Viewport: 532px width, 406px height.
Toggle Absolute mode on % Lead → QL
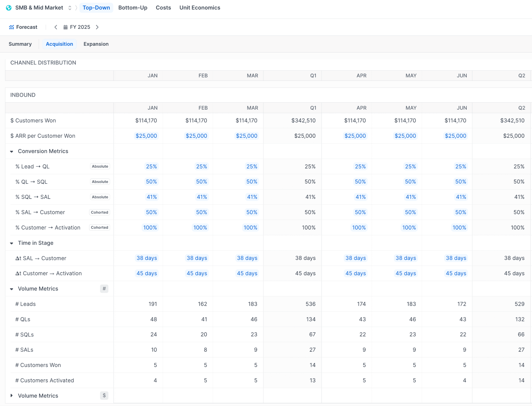point(100,166)
